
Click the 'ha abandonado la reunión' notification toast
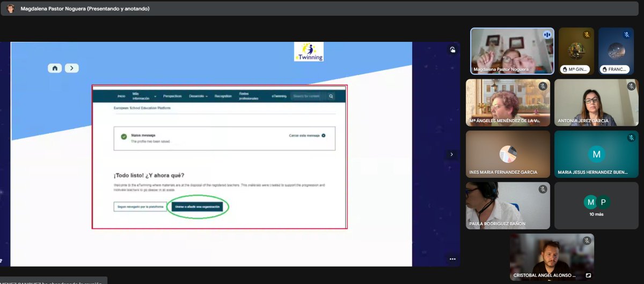coord(54,281)
